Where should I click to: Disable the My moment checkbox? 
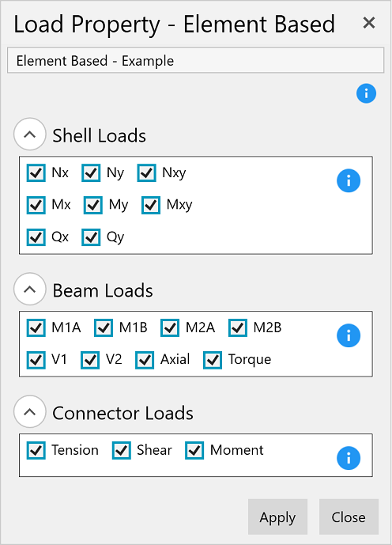pyautogui.click(x=93, y=205)
